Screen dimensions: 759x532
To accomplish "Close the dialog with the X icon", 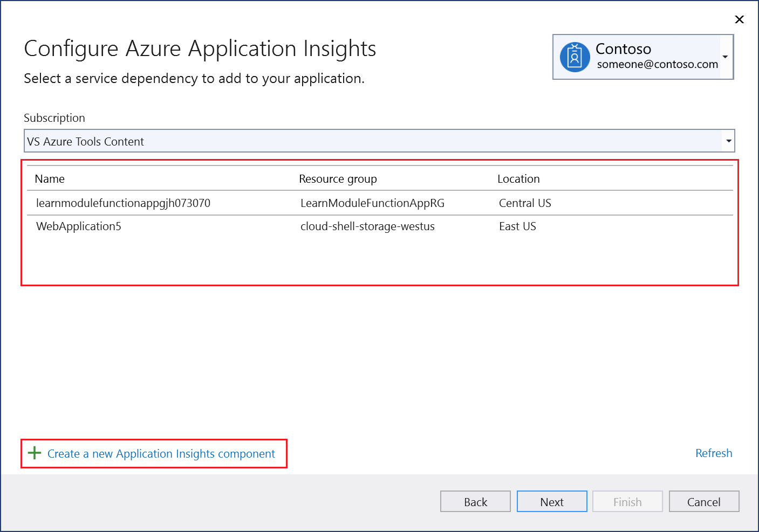I will [x=739, y=19].
